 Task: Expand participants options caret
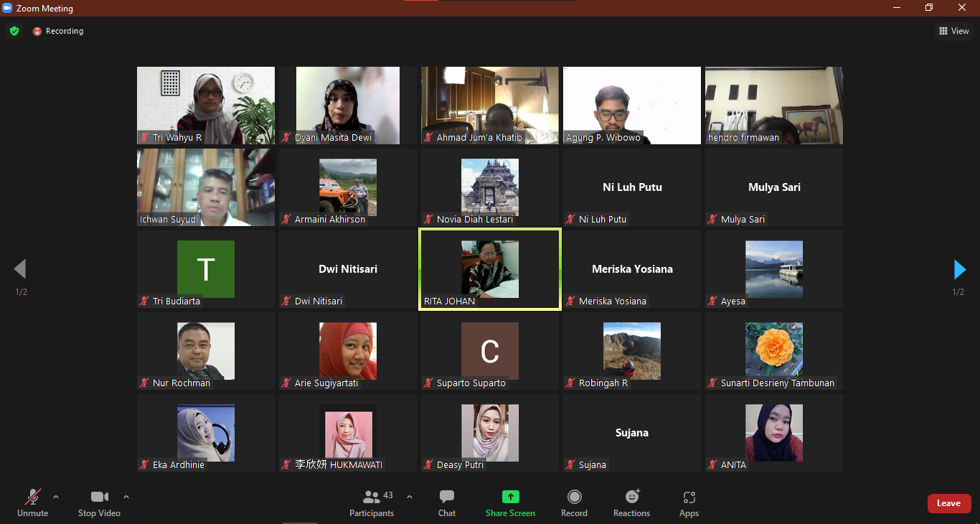410,496
